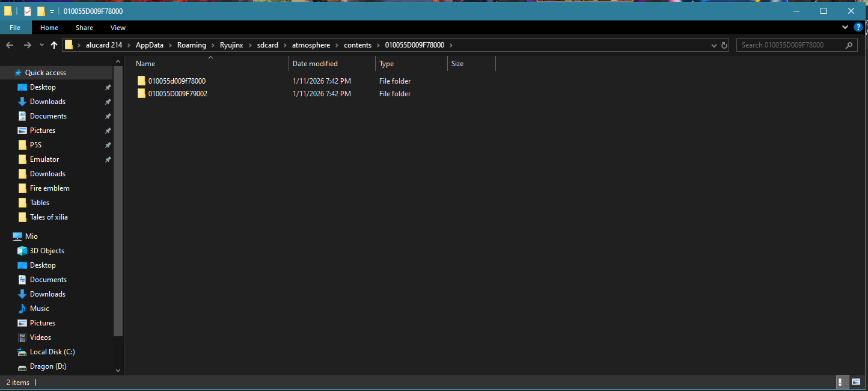The image size is (868, 391).
Task: Switch to the Home ribbon tab
Action: [49, 28]
